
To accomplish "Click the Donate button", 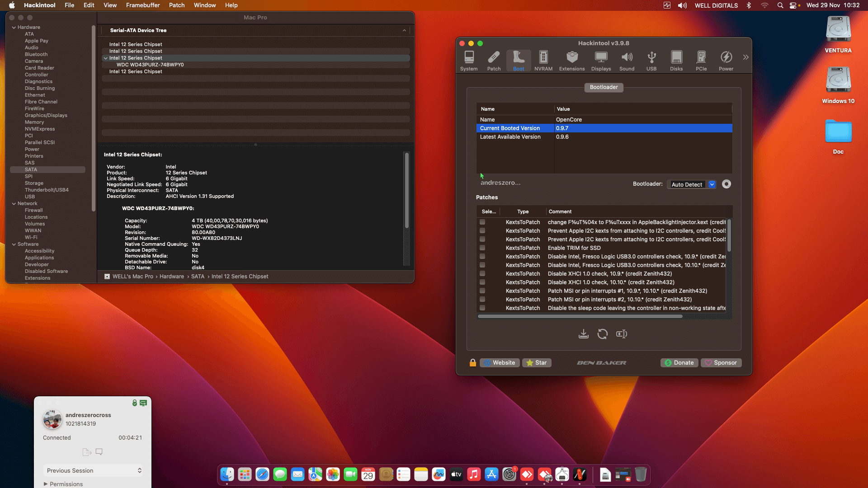I will [x=679, y=363].
